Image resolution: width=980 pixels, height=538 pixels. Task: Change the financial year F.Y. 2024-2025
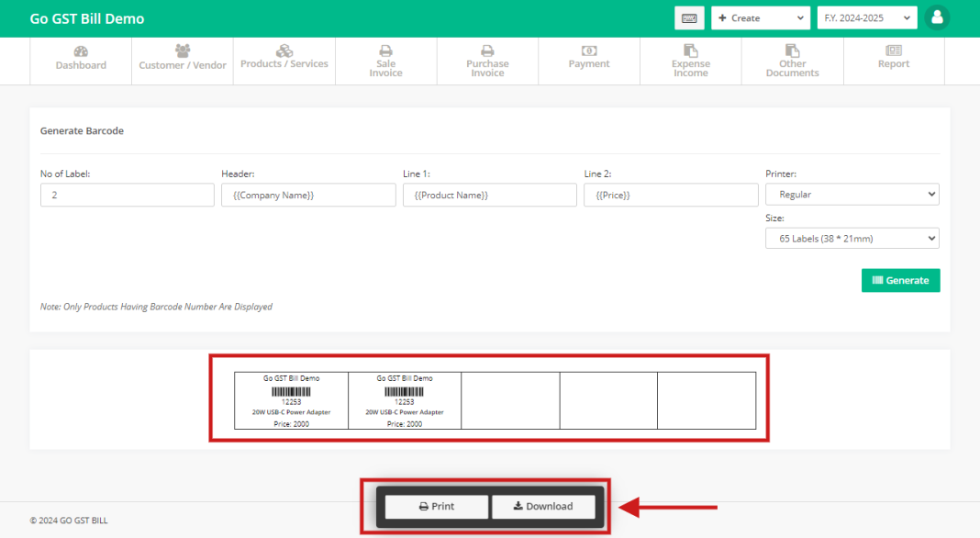866,17
